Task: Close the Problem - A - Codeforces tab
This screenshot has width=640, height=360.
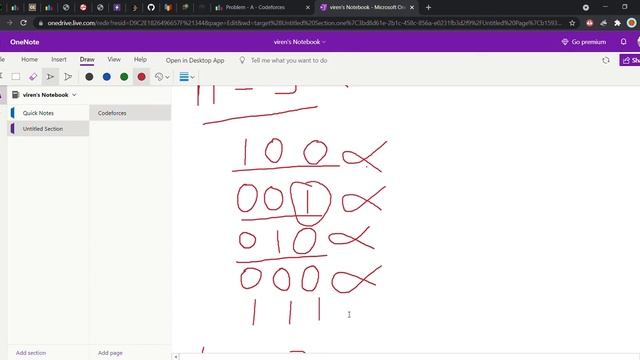Action: [x=308, y=7]
